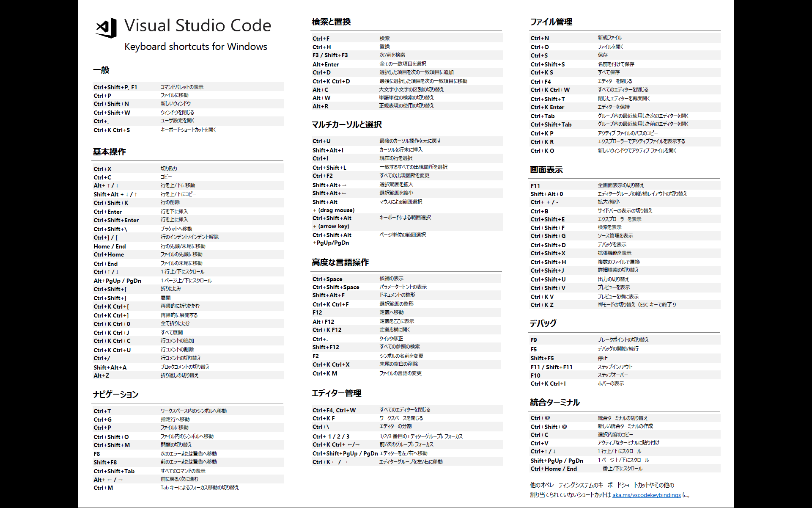Select the デバッグ heading

(x=543, y=323)
